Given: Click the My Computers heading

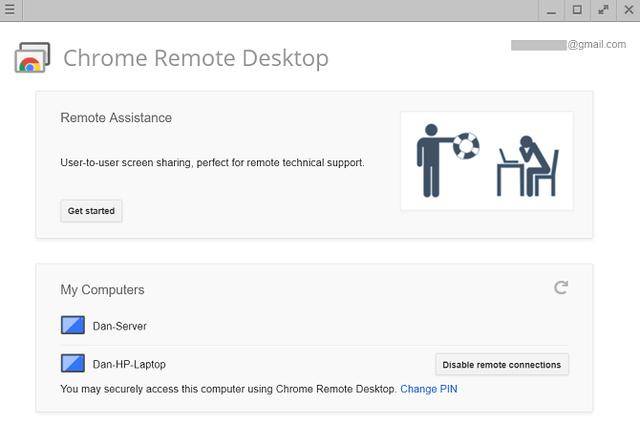Looking at the screenshot, I should coord(102,290).
